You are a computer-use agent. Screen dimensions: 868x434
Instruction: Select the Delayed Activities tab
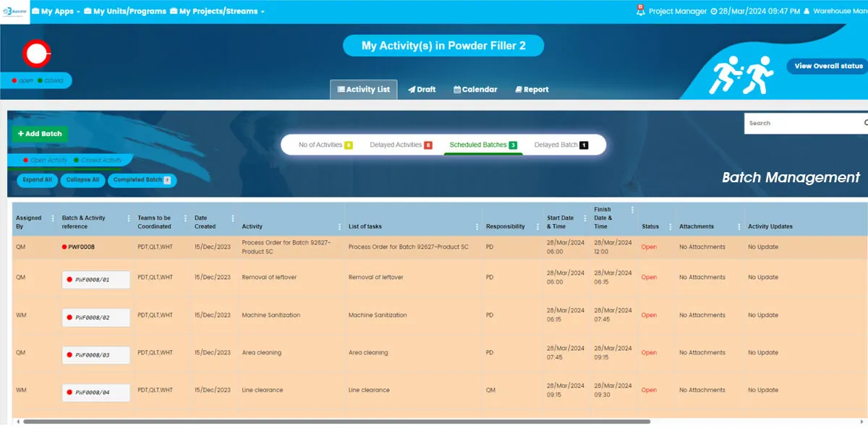click(401, 145)
